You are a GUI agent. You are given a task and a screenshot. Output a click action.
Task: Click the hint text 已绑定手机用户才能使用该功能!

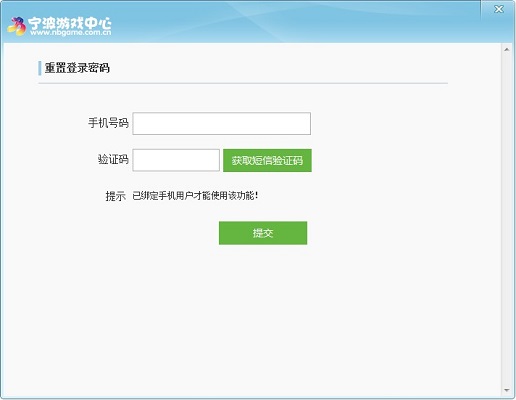tap(195, 196)
